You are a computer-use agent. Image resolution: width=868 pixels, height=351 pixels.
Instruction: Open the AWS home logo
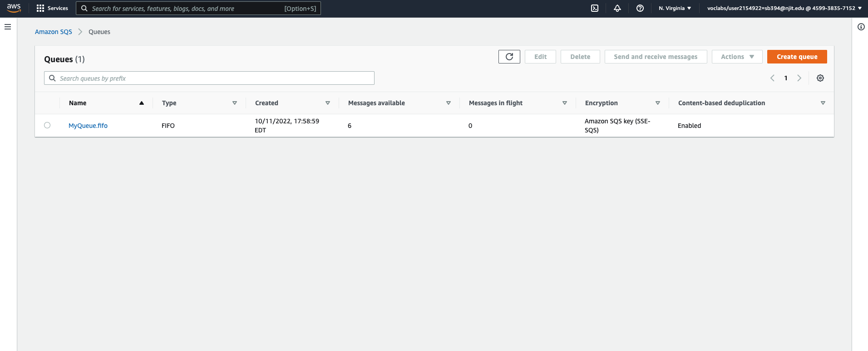pyautogui.click(x=14, y=8)
